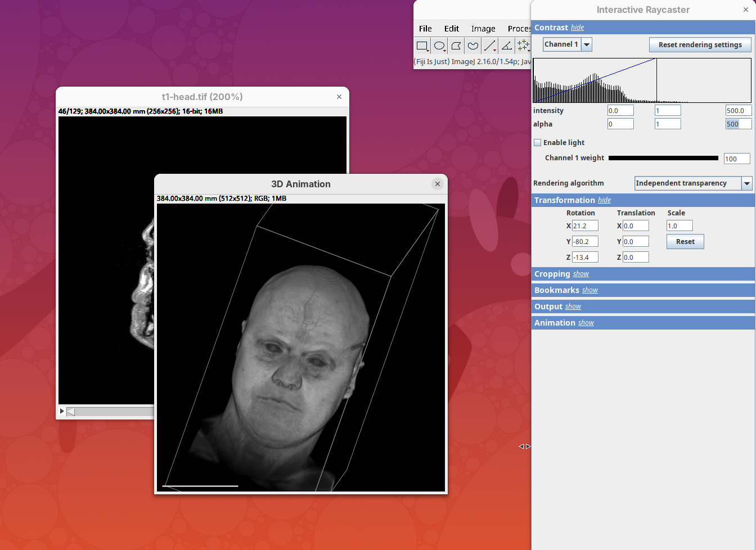Collapse the Contrast section via hide link
This screenshot has height=550, width=756.
pos(577,28)
